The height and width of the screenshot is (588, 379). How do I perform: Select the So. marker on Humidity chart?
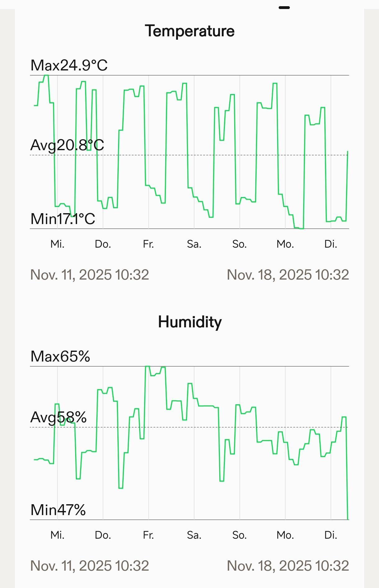240,535
